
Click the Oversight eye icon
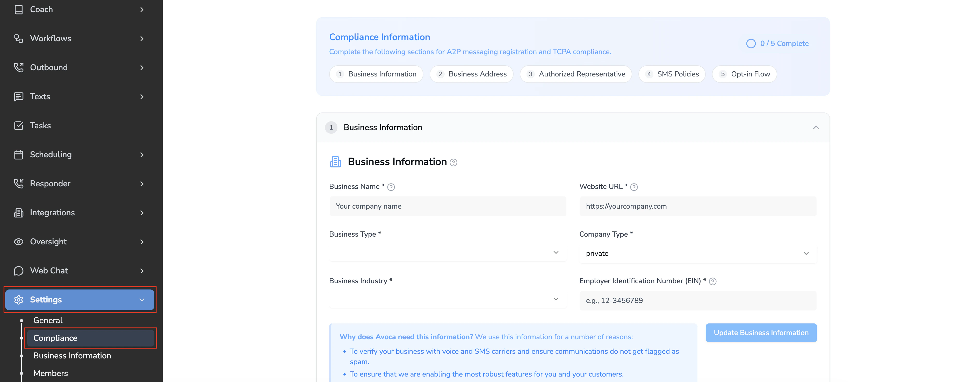click(18, 242)
